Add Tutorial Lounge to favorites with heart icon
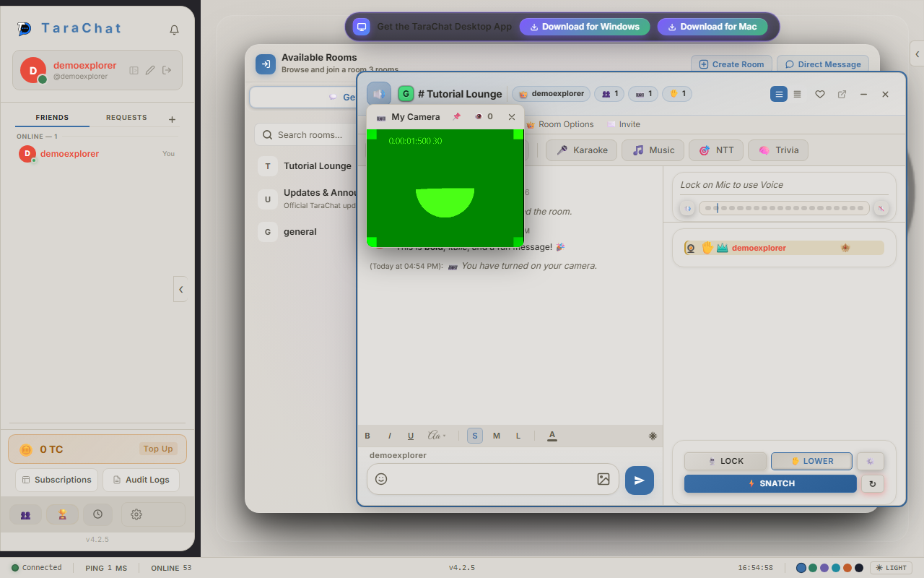Image resolution: width=924 pixels, height=578 pixels. tap(820, 94)
